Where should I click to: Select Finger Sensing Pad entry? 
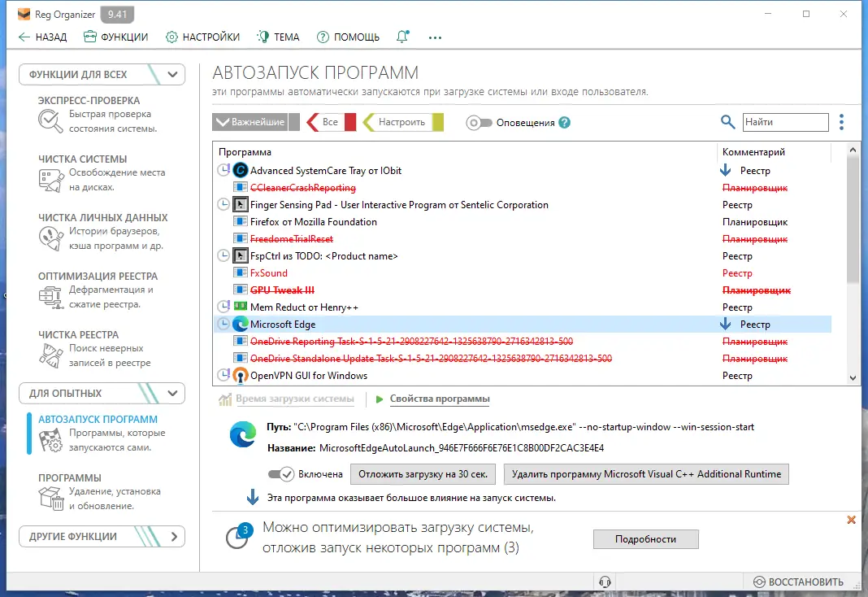click(522, 205)
